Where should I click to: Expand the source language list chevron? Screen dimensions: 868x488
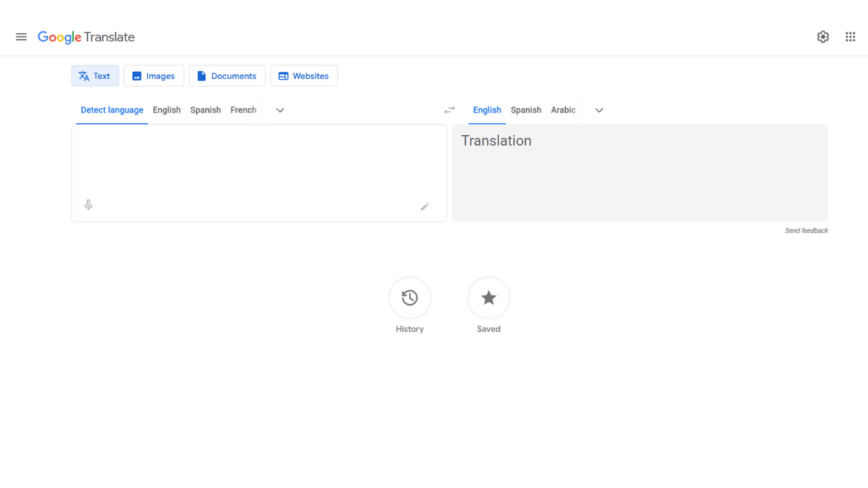(280, 110)
